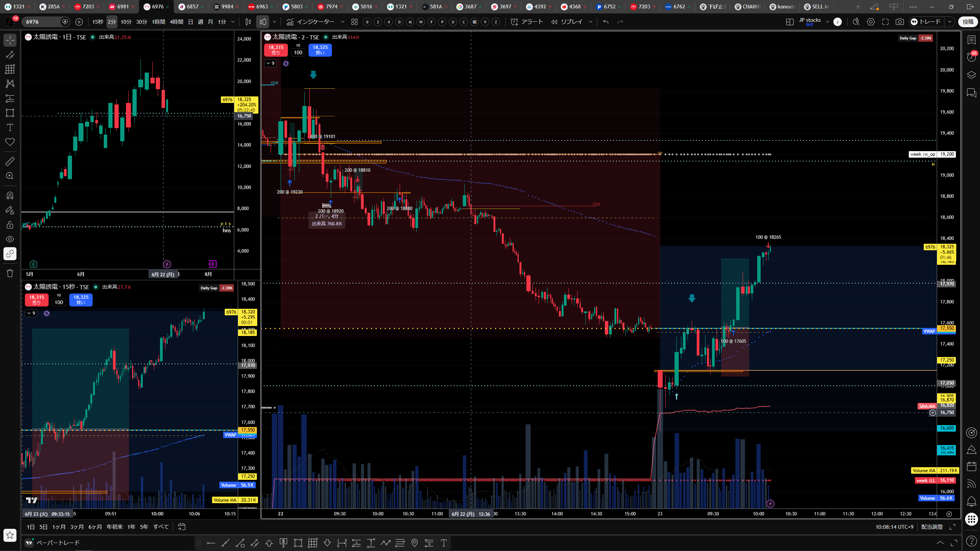The image size is (980, 551).
Task: Open the go-to-date calendar icon
Action: [x=182, y=527]
